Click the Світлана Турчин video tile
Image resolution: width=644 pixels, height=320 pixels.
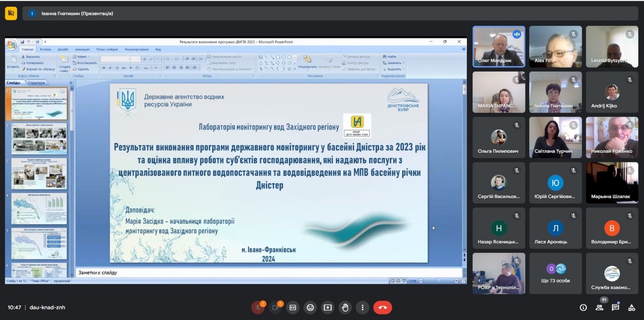point(555,137)
